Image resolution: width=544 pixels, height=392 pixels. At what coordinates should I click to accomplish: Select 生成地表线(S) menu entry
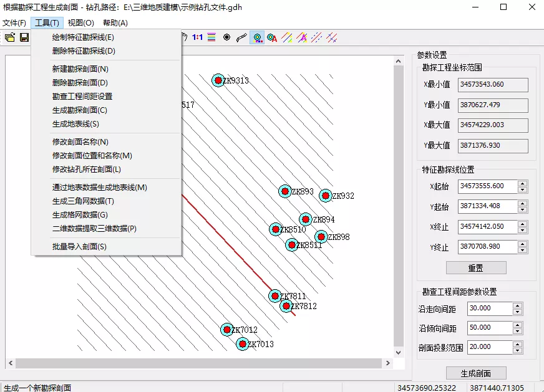[106, 124]
